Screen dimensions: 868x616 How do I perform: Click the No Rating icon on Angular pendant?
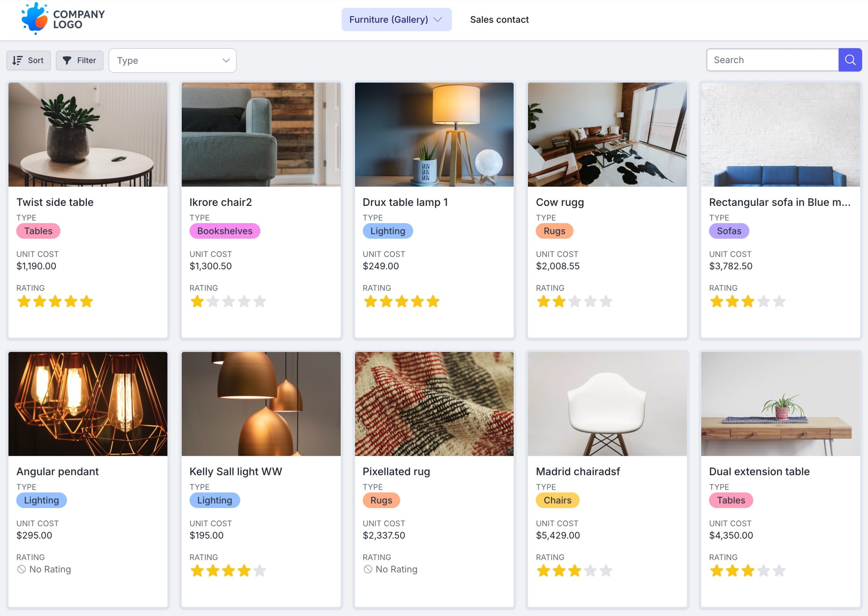coord(22,569)
